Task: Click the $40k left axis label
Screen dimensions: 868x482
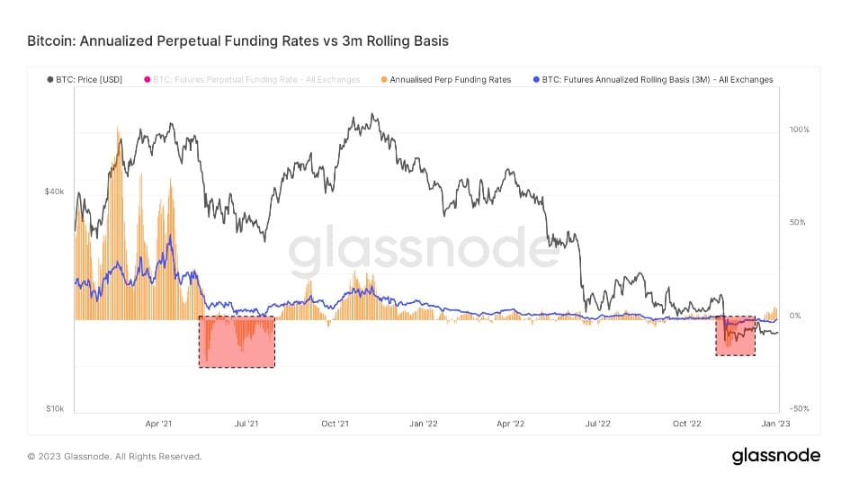Action: point(54,192)
